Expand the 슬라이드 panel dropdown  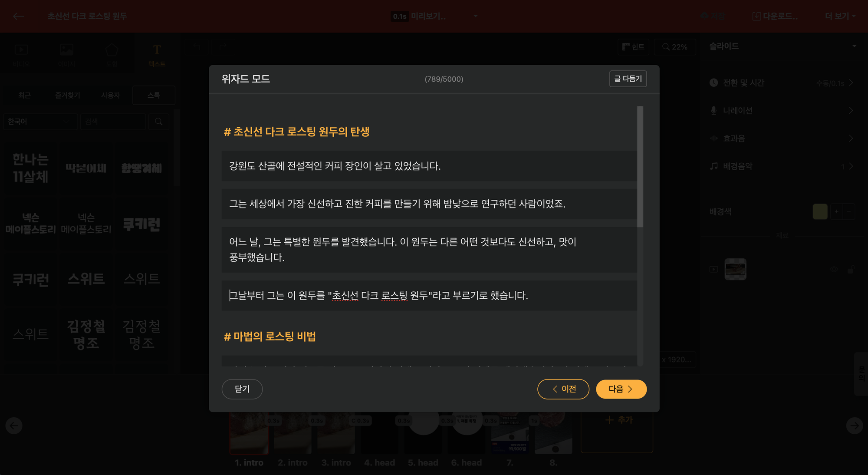tap(854, 46)
